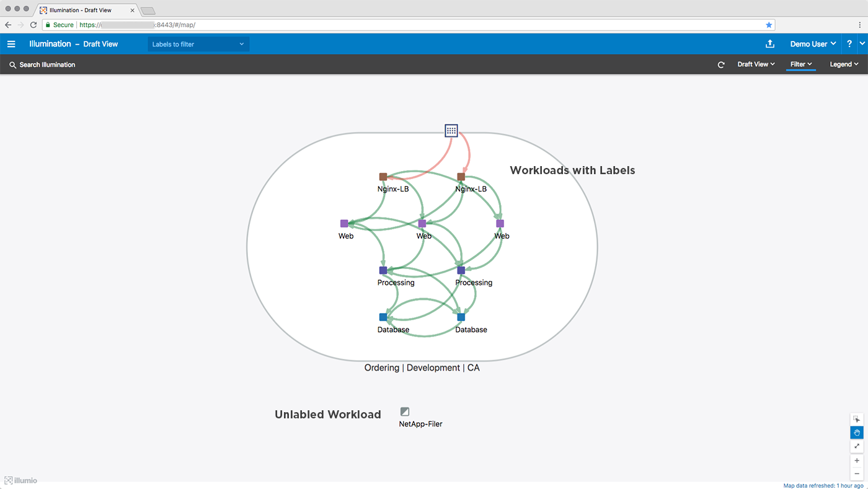Select the left Nginx-LB workload node
The height and width of the screenshot is (489, 868).
pos(383,177)
